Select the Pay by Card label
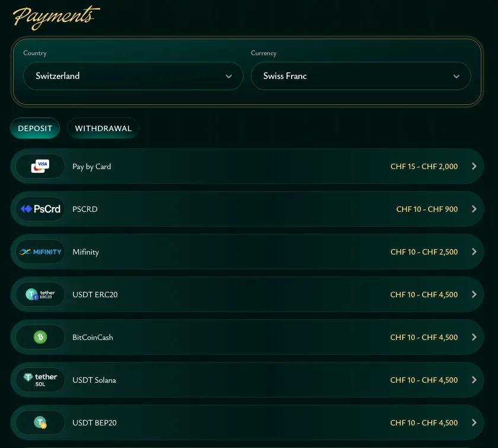The height and width of the screenshot is (448, 498). tap(92, 167)
